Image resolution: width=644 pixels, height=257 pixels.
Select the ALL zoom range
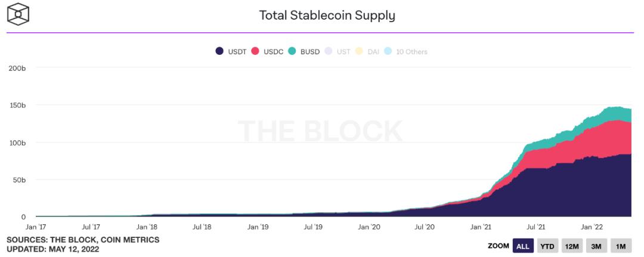coord(523,246)
